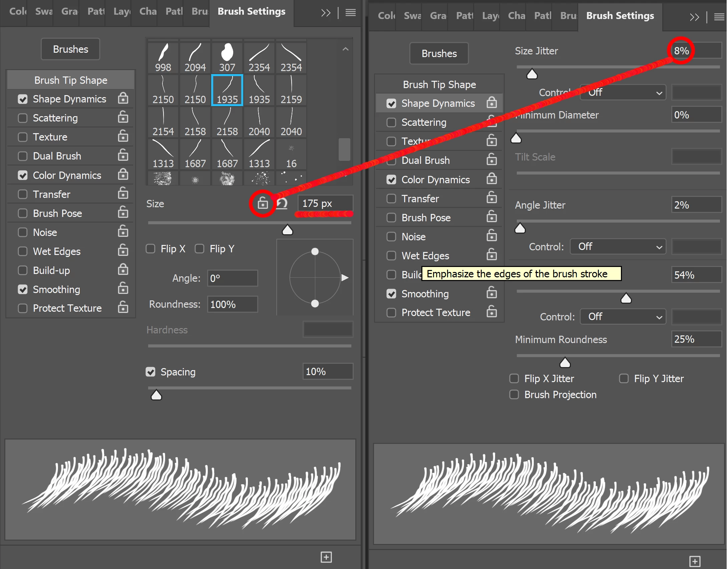
Task: Uncheck the Spacing checkbox
Action: 151,372
